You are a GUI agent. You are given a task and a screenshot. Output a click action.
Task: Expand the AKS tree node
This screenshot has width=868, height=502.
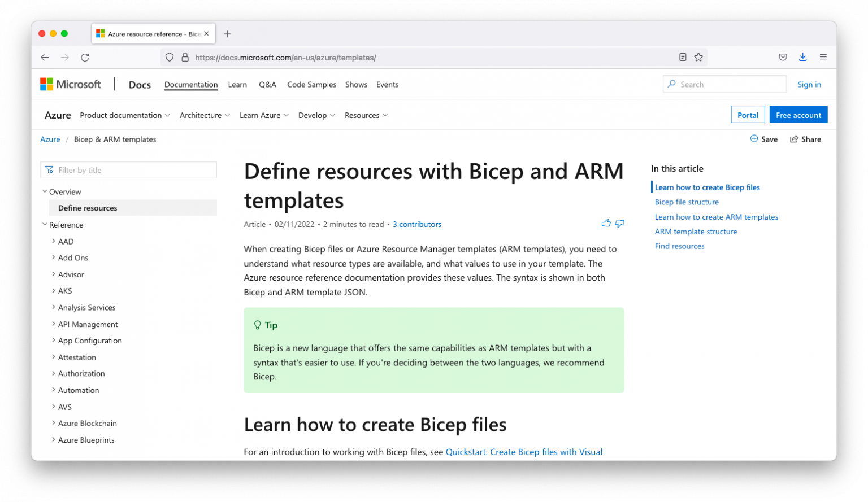[x=54, y=291]
